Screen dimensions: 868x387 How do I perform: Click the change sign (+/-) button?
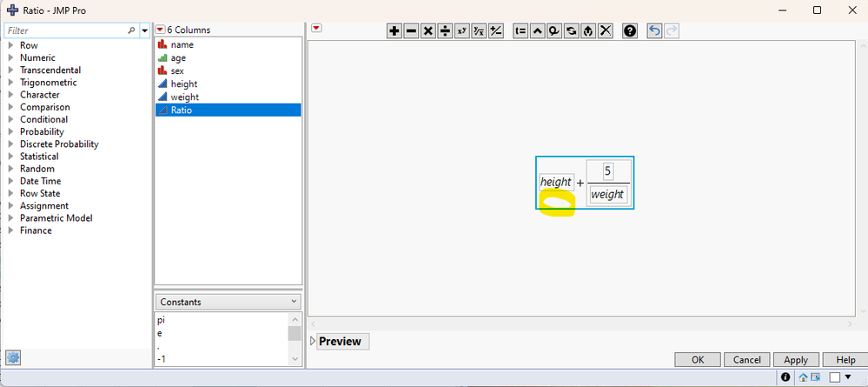tap(496, 31)
